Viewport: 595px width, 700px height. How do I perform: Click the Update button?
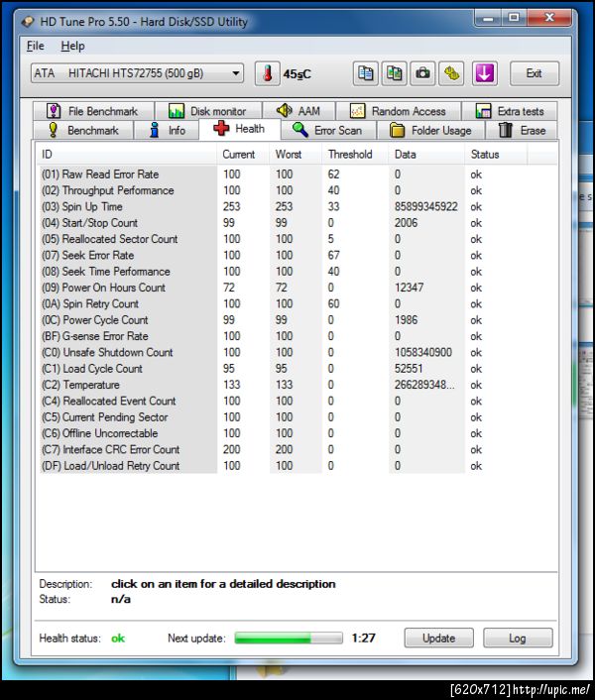tap(438, 638)
